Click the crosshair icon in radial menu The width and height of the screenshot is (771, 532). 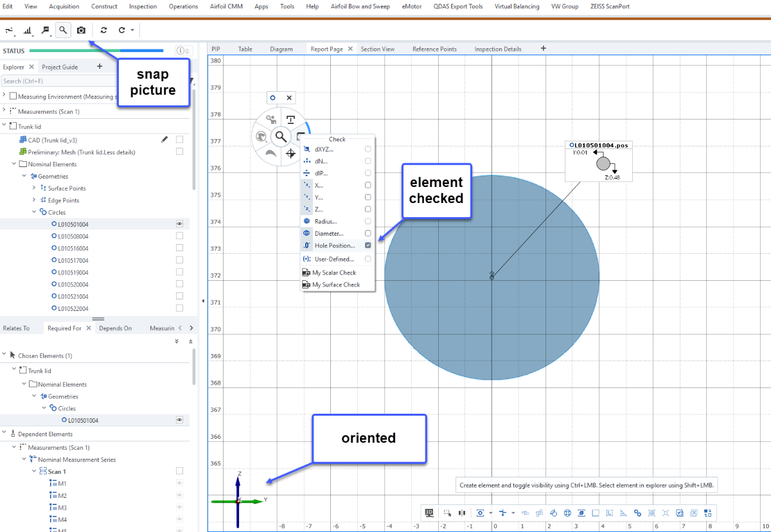(290, 153)
